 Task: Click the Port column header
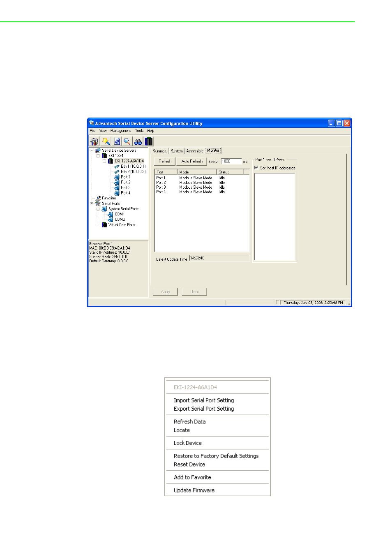(166, 172)
